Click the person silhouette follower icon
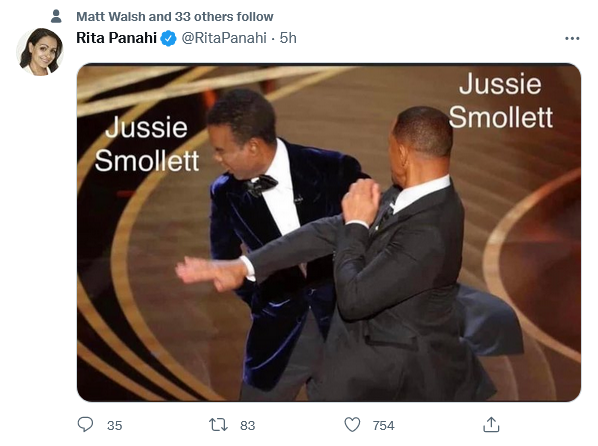 tap(56, 16)
